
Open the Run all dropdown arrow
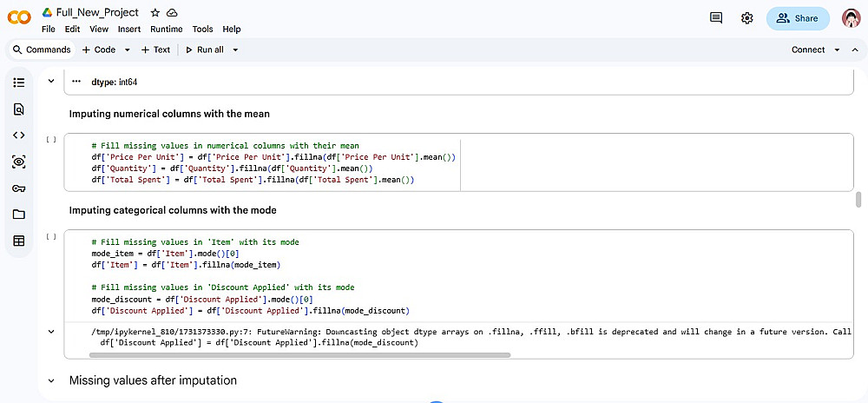(235, 50)
